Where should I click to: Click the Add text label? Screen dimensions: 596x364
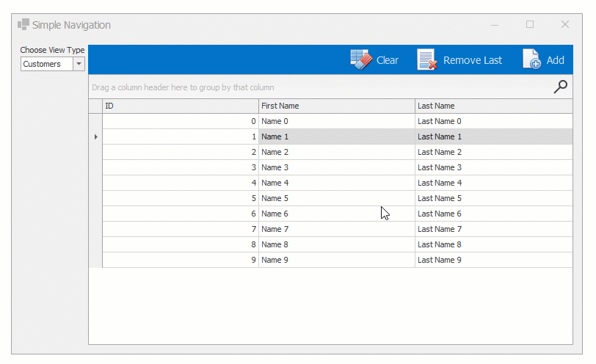tap(555, 60)
